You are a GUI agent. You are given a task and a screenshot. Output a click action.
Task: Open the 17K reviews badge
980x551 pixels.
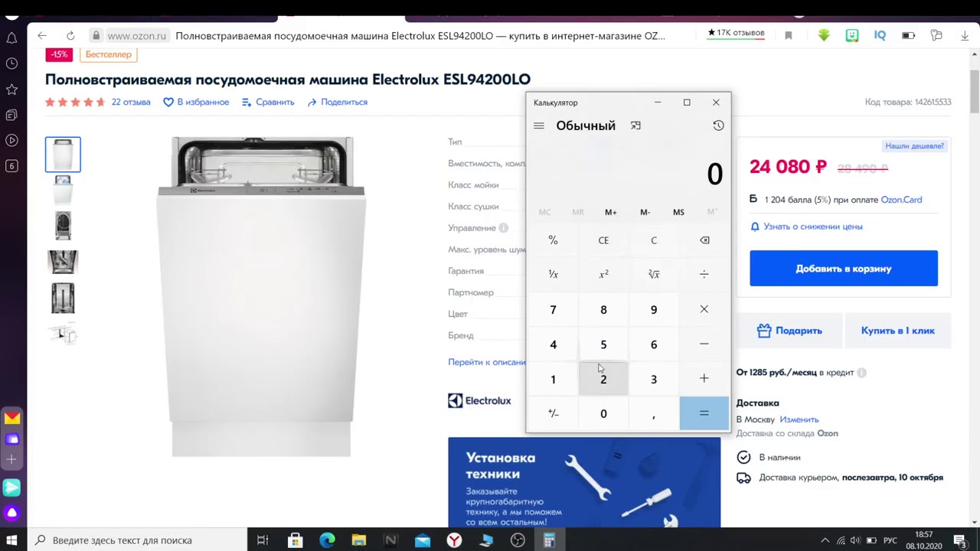tap(736, 34)
